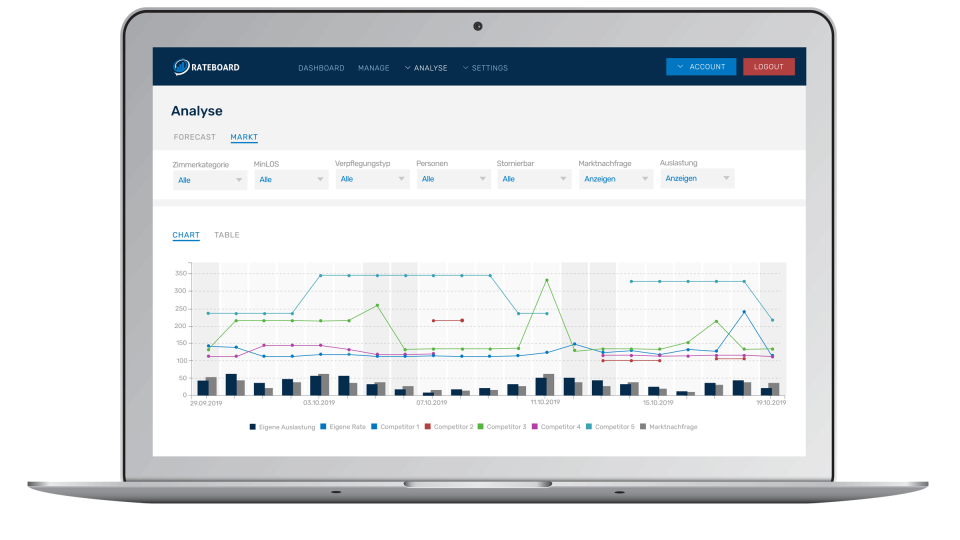The height and width of the screenshot is (540, 960).
Task: Click the 07.10.2019 axis date label
Action: click(x=432, y=403)
